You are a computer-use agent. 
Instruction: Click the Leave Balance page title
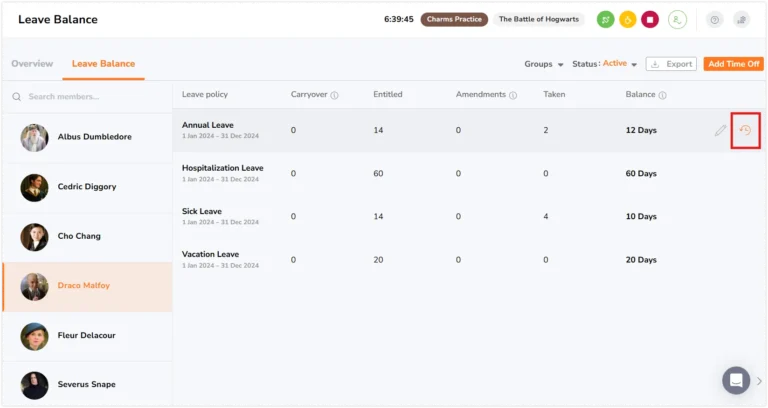(x=58, y=20)
